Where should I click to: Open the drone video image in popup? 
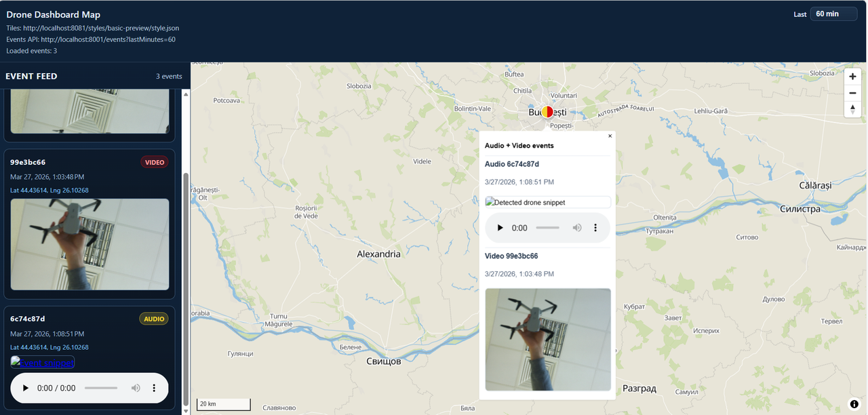(548, 340)
